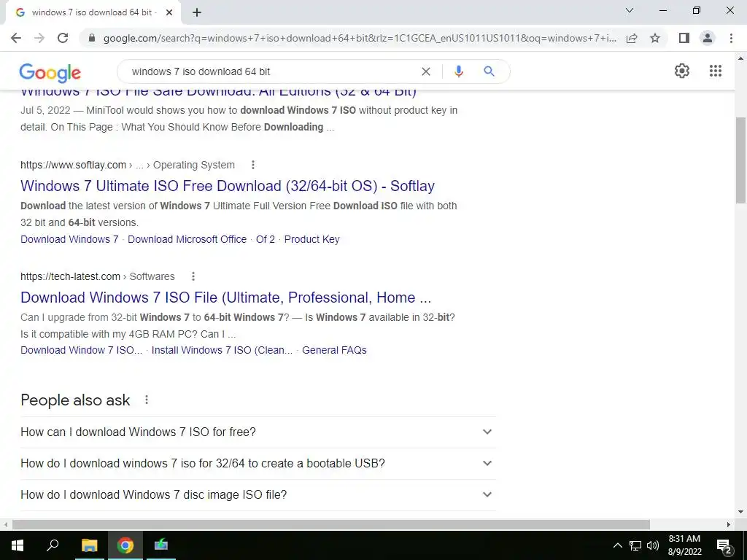The height and width of the screenshot is (560, 747).
Task: Open volume control in tray
Action: click(x=653, y=545)
